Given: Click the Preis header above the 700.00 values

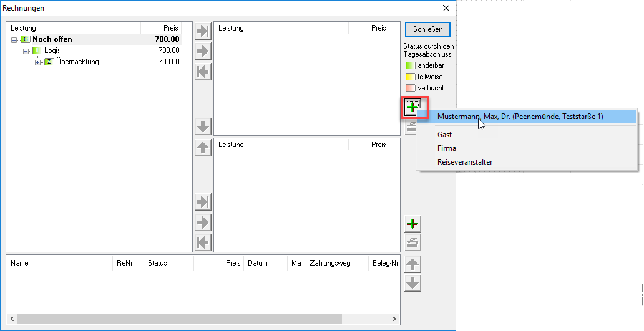Looking at the screenshot, I should 161,28.
